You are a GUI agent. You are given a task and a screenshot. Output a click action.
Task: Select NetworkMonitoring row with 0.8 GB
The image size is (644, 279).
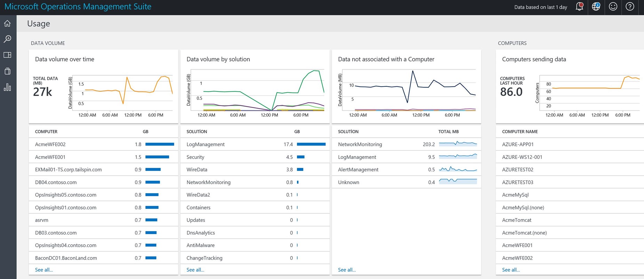point(255,182)
